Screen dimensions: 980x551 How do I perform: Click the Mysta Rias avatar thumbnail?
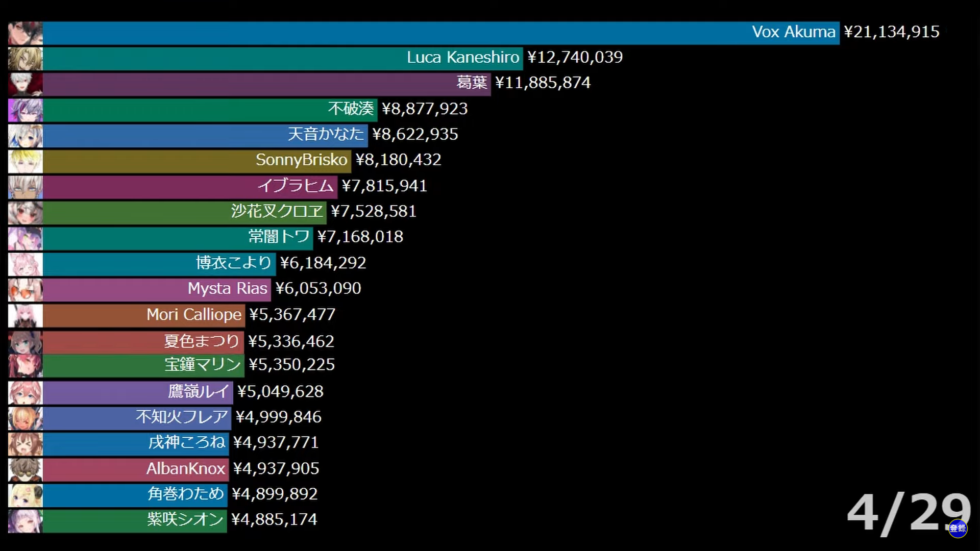tap(25, 290)
